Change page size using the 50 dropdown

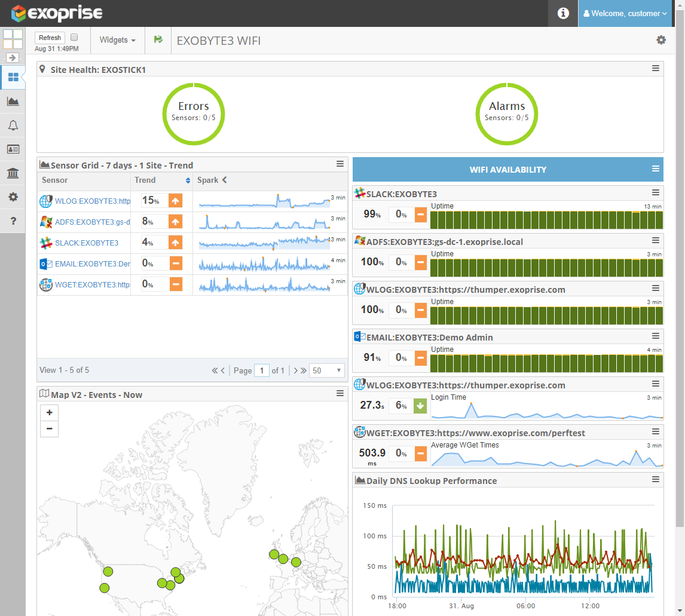tap(326, 370)
